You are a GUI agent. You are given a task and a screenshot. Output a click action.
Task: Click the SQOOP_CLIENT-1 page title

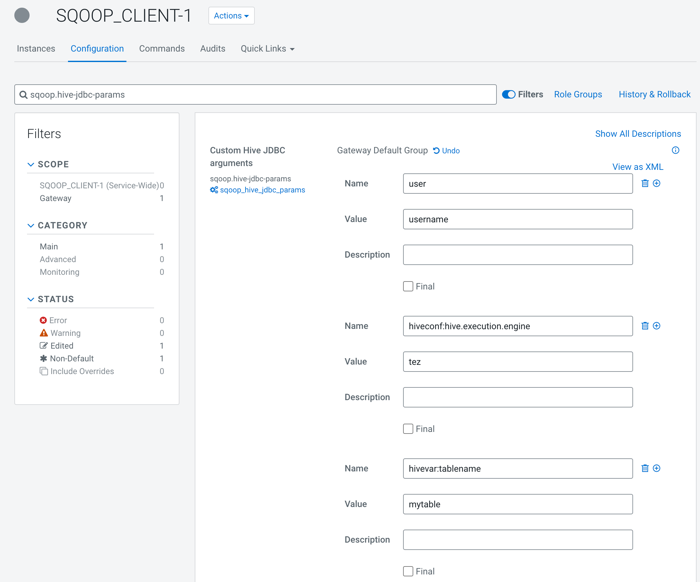point(123,16)
